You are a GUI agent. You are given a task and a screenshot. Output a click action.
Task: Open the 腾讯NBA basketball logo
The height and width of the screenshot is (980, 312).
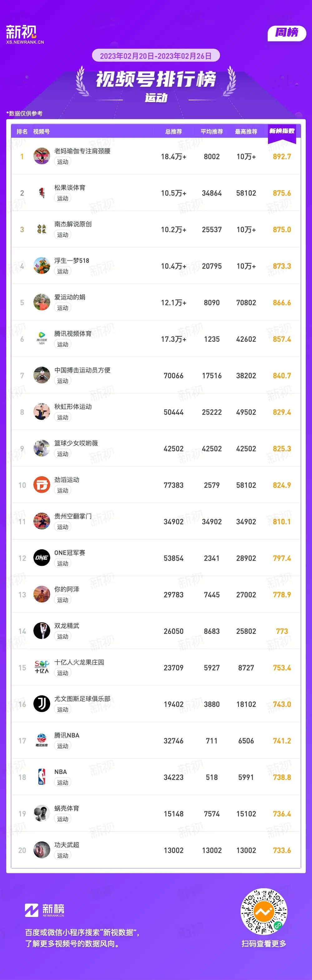point(42,741)
